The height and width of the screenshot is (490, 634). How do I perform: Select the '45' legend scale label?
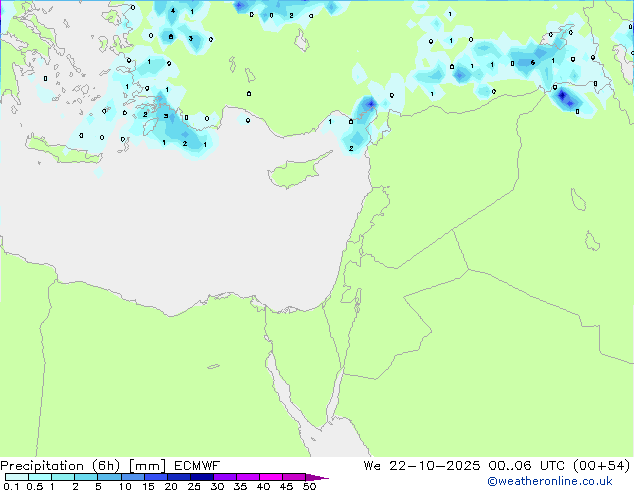point(286,486)
